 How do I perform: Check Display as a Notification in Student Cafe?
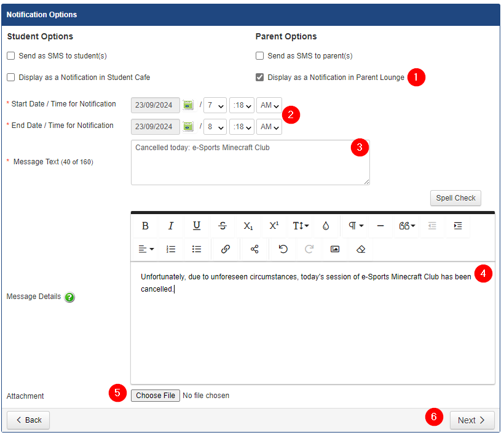coord(11,78)
